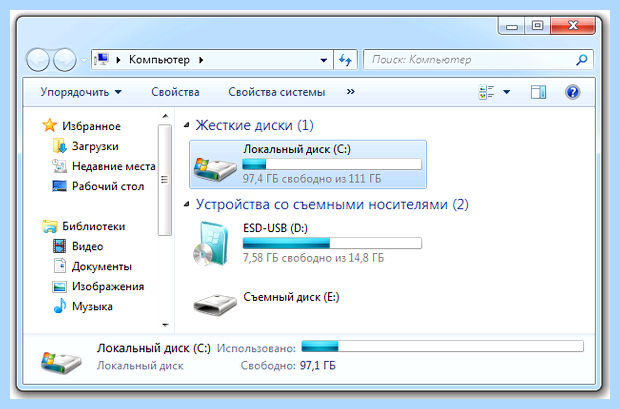Click details pane Свободно: 97,1 ГБ value
The image size is (620, 409).
(318, 365)
